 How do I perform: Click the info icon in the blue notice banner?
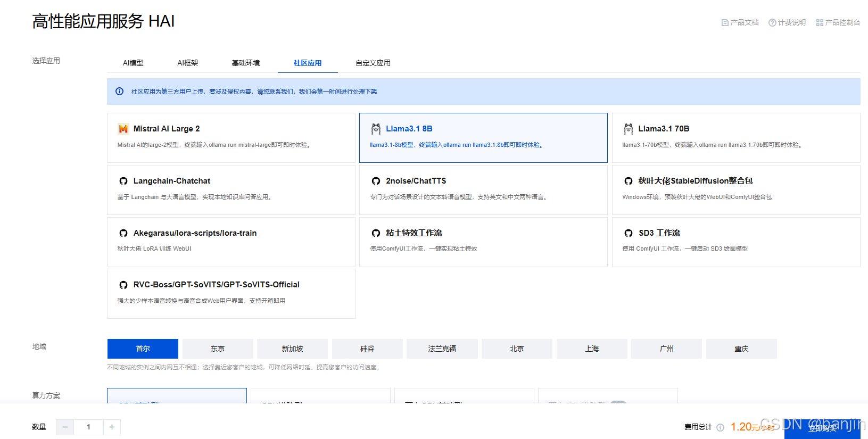120,92
